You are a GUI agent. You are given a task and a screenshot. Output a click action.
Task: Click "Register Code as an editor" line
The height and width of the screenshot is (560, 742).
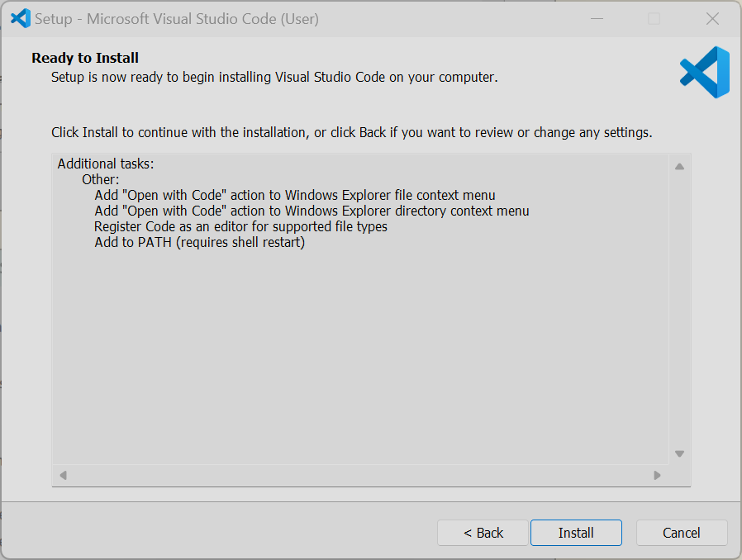(240, 226)
